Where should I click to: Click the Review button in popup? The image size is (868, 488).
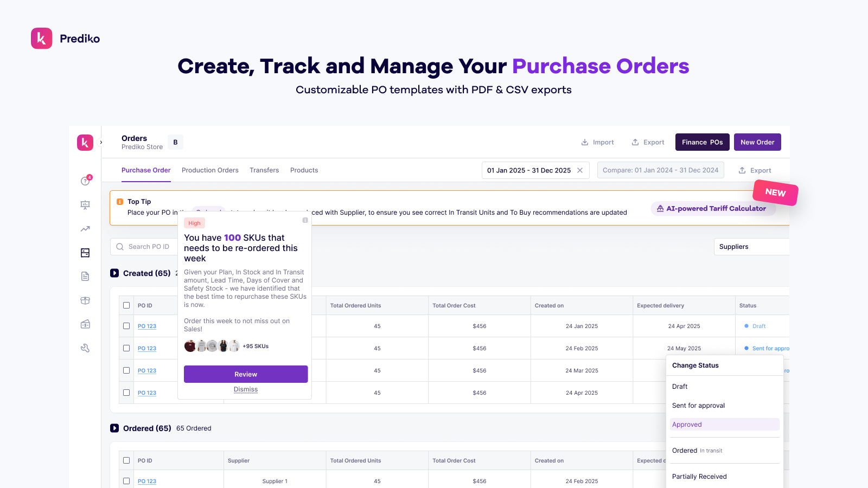click(x=246, y=374)
